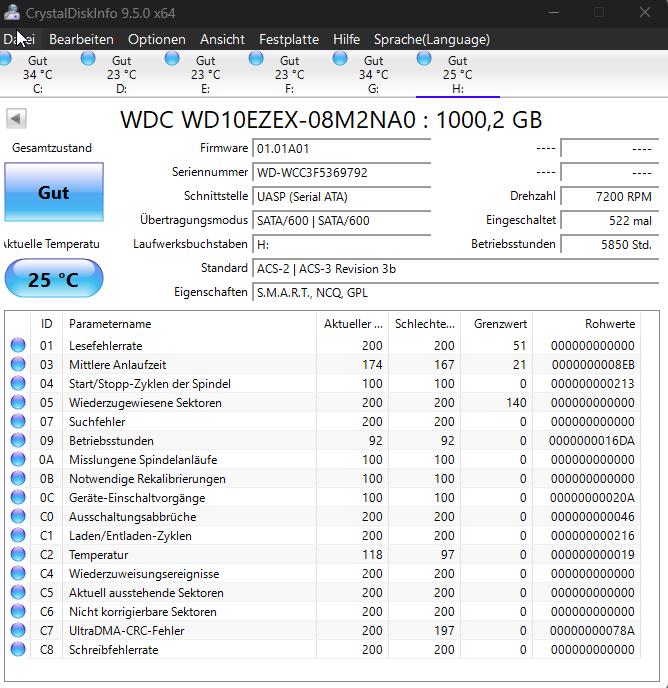Switch to drive D: disk tab
The image size is (668, 688).
[x=122, y=74]
